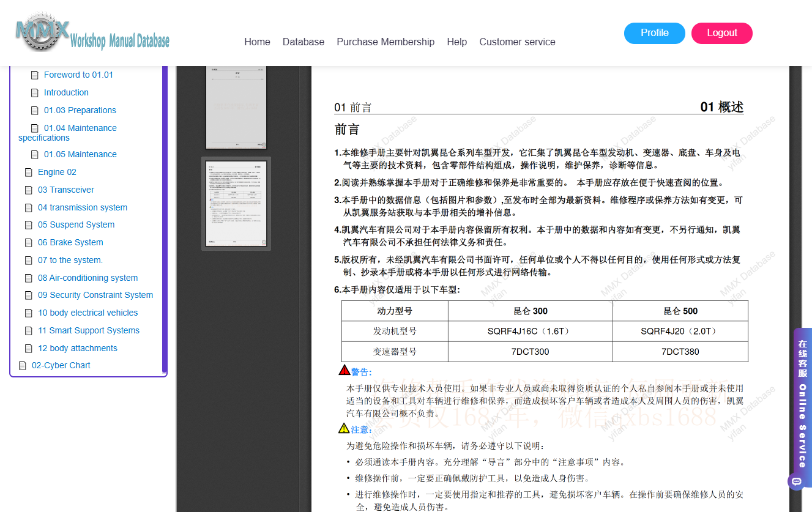Click document icon beside 01.05 Maintenance
The width and height of the screenshot is (812, 512).
[x=35, y=155]
